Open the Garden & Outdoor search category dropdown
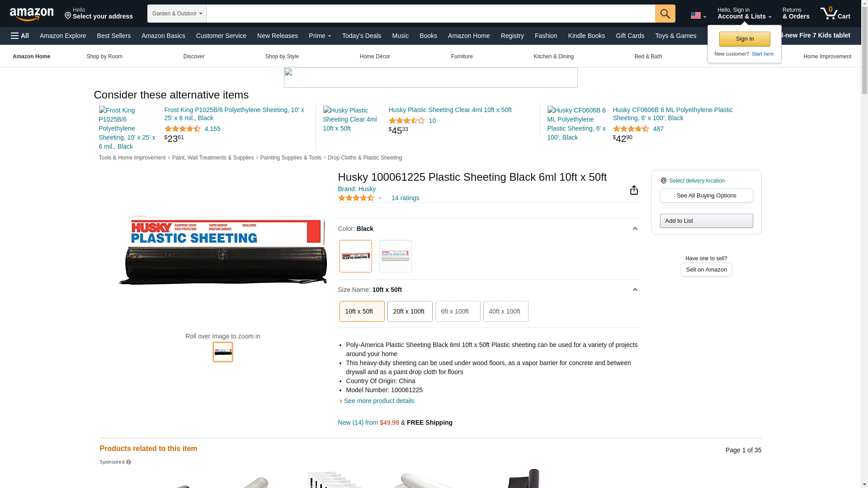The height and width of the screenshot is (488, 868). tap(177, 14)
